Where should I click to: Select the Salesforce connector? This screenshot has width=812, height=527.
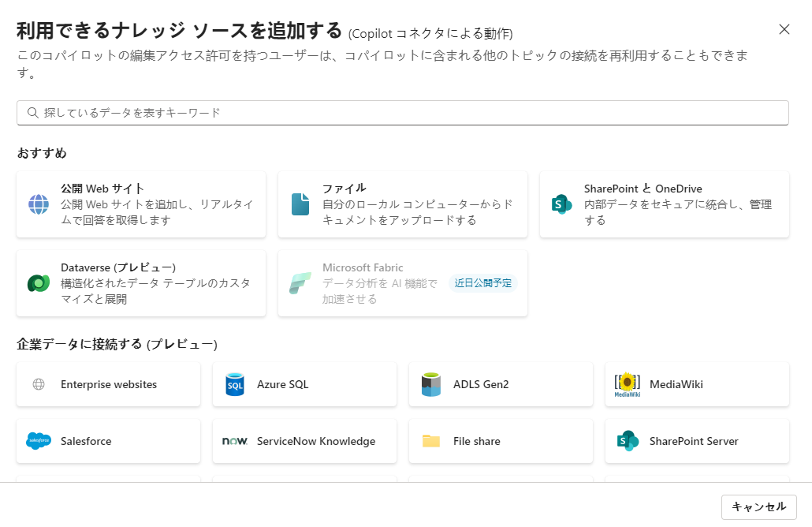coord(108,441)
